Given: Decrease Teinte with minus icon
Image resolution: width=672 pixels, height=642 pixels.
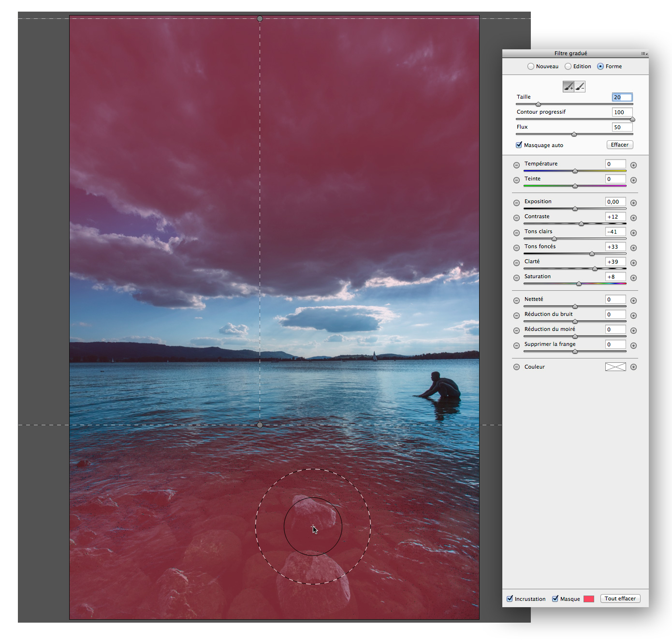Looking at the screenshot, I should (x=516, y=180).
